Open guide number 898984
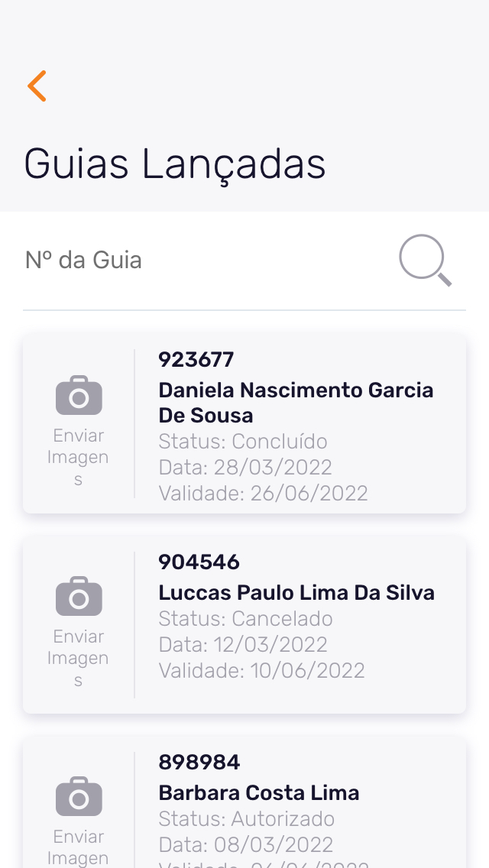 tap(199, 762)
